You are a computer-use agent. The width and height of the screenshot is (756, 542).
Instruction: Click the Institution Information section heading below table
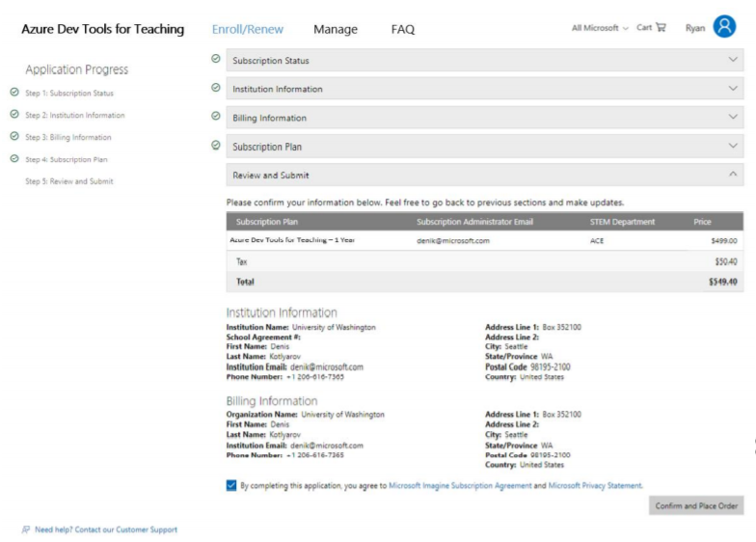[x=282, y=312]
